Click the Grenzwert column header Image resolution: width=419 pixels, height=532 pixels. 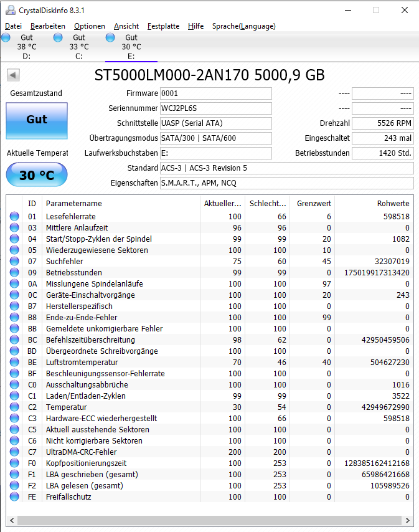312,203
